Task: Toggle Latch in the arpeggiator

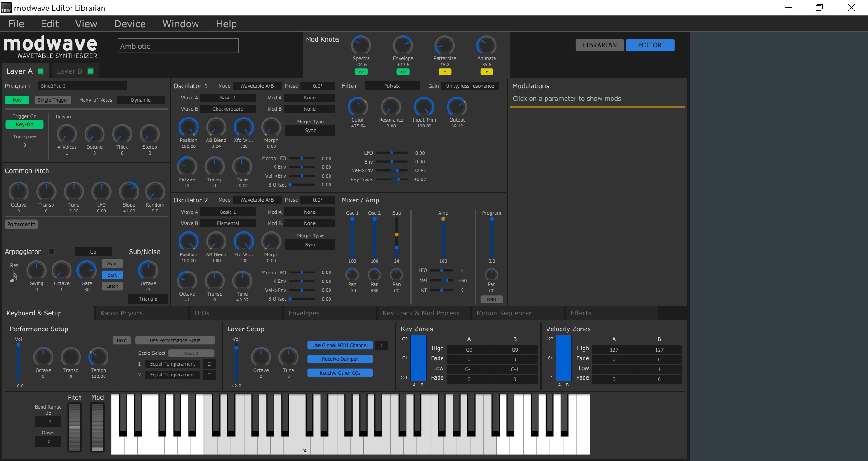Action: point(112,286)
